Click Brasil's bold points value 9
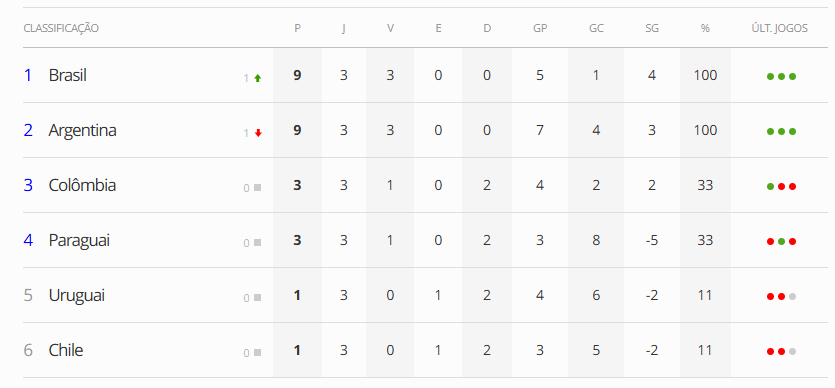The height and width of the screenshot is (388, 835). (x=297, y=76)
